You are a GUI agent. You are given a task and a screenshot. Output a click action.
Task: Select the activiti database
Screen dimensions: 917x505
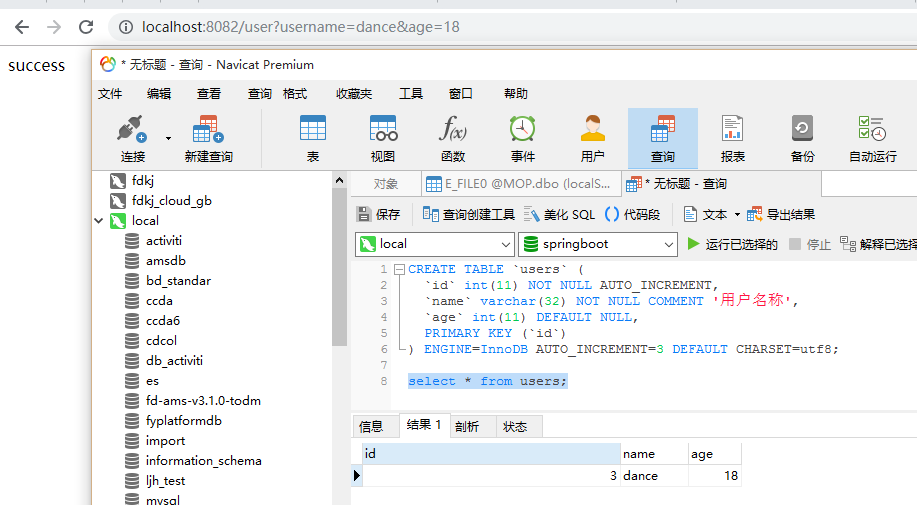coord(164,241)
